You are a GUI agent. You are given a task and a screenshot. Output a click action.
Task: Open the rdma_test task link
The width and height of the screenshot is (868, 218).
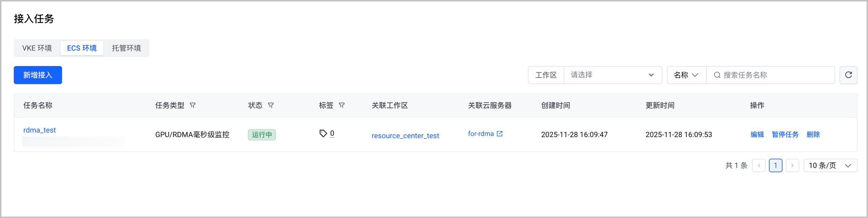40,130
